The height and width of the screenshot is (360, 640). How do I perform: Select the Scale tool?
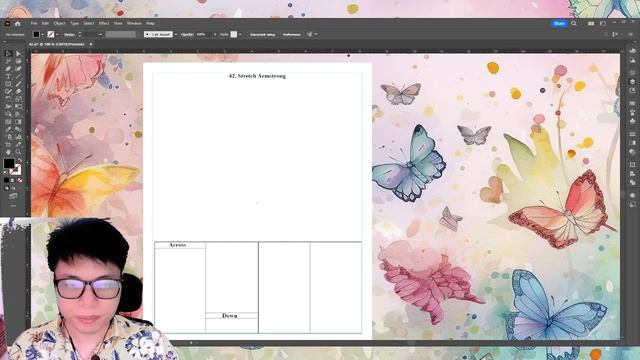coord(18,99)
